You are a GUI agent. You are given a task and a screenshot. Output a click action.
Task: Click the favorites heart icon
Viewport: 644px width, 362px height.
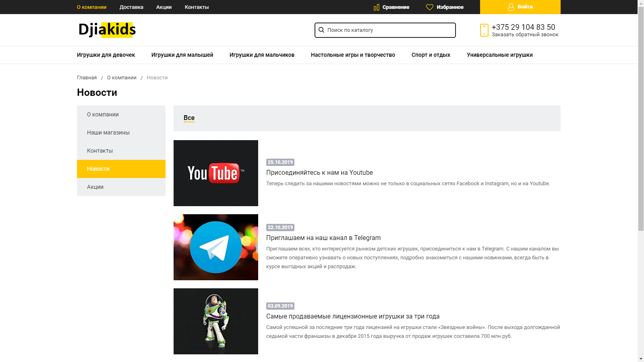430,7
